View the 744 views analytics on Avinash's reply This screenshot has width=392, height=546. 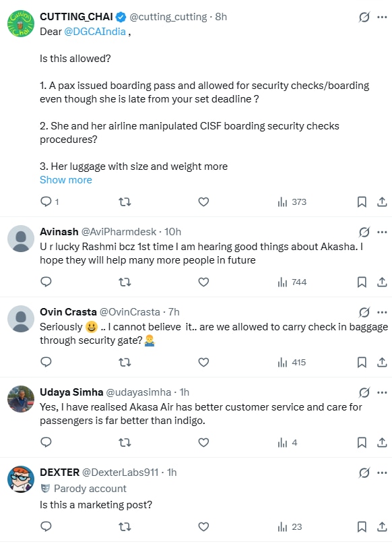point(292,282)
